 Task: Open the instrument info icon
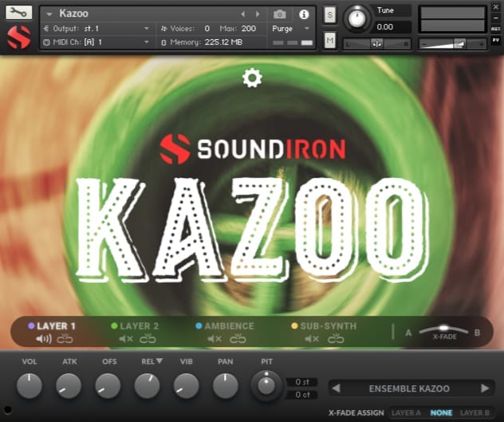pyautogui.click(x=304, y=14)
